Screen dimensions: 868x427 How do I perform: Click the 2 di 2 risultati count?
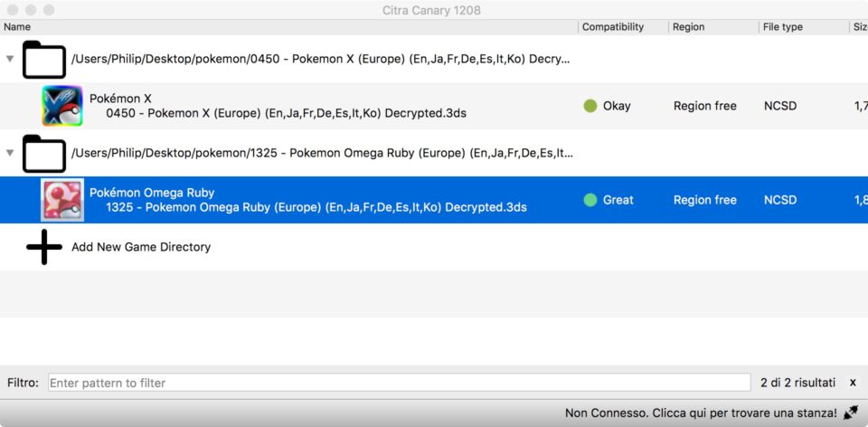(797, 383)
